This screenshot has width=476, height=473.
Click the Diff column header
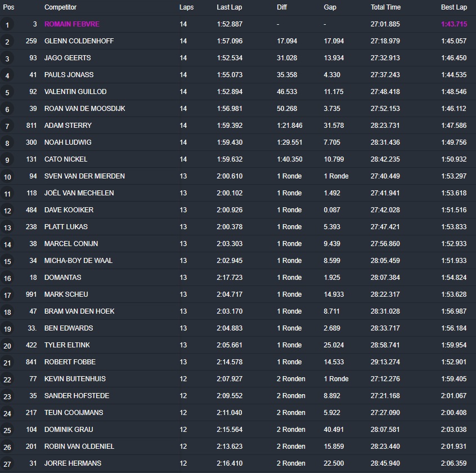[282, 7]
